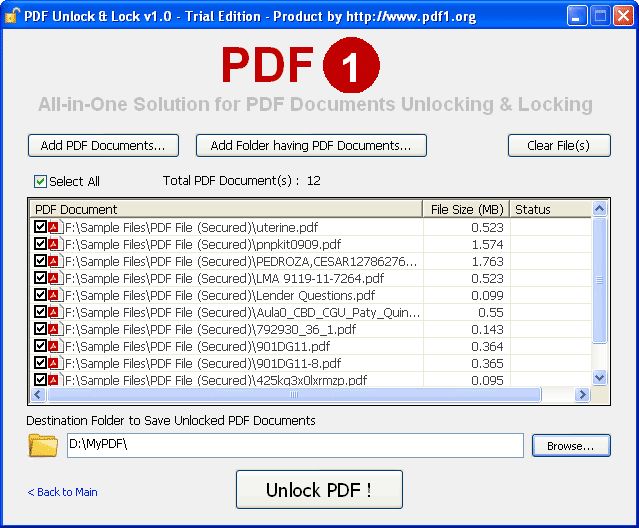Click the vertical scrollbar up arrow

[x=599, y=209]
